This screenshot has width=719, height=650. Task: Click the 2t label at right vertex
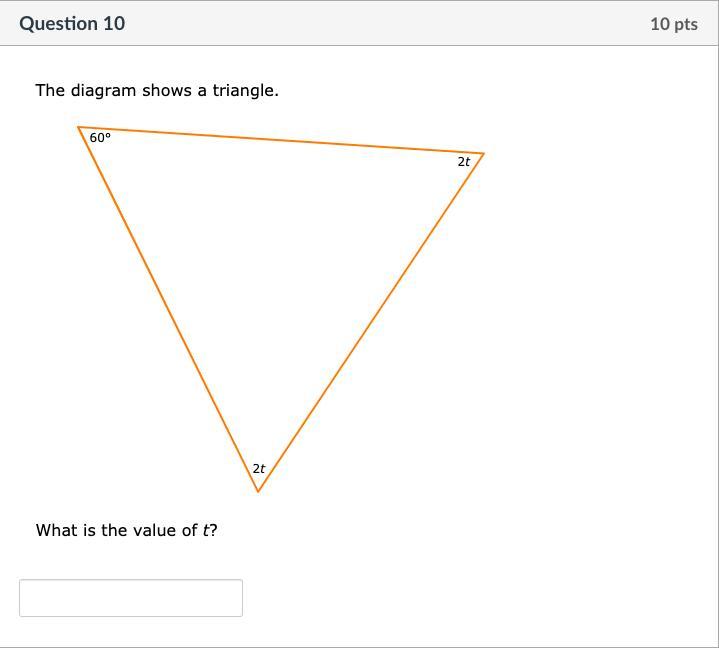464,161
